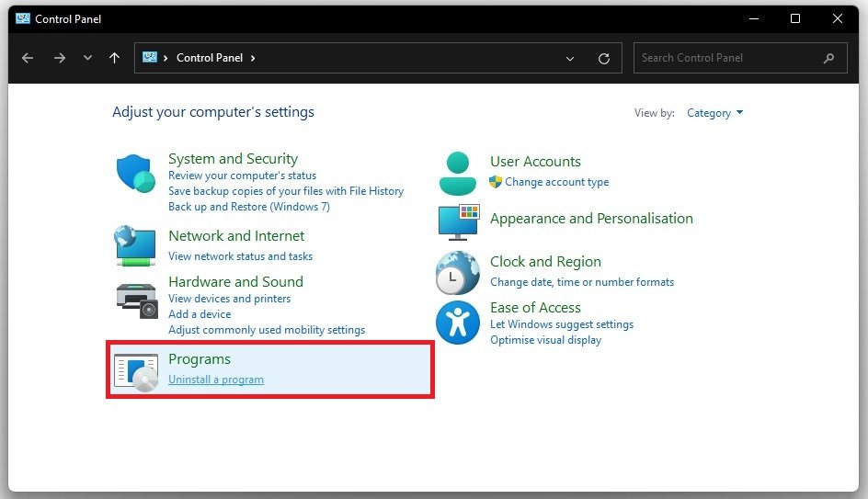Click the Add a device link
This screenshot has width=868, height=499.
(x=200, y=314)
